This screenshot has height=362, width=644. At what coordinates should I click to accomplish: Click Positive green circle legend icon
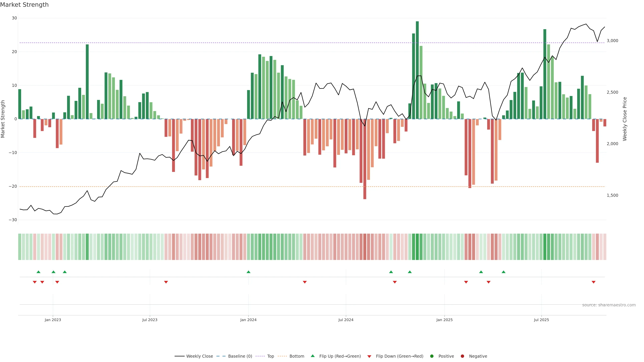(x=432, y=356)
